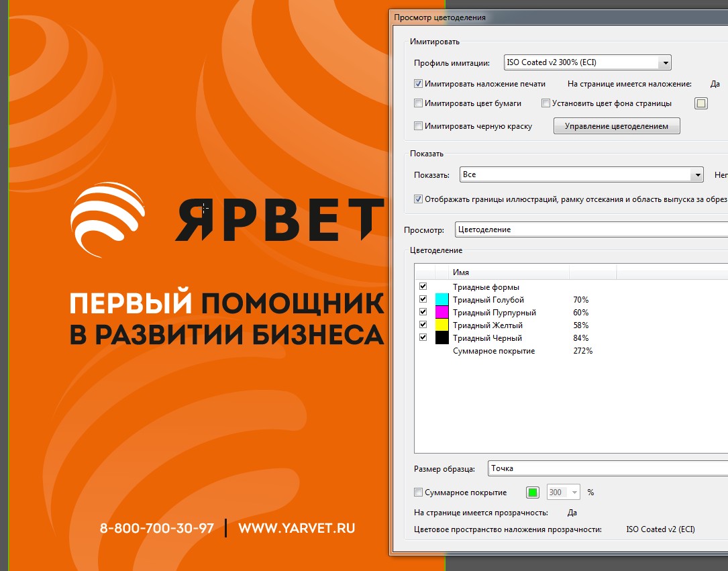Toggle Триадные формы checkbox

423,287
